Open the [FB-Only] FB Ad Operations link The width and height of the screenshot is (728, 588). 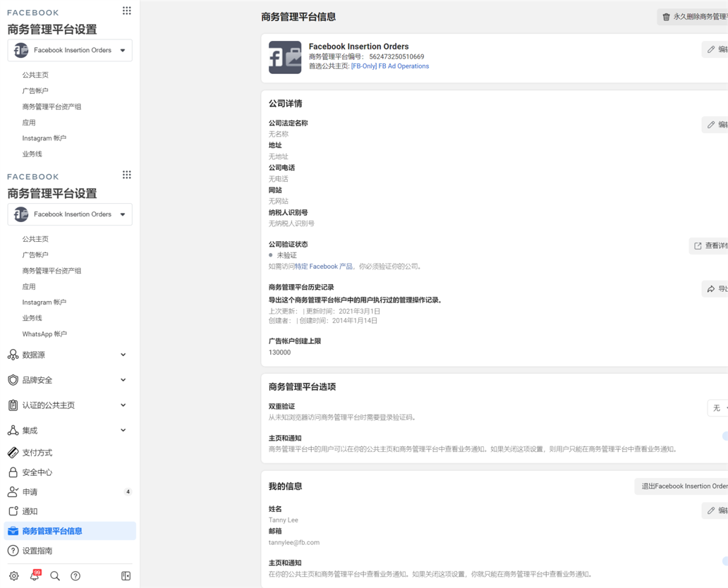click(x=390, y=66)
